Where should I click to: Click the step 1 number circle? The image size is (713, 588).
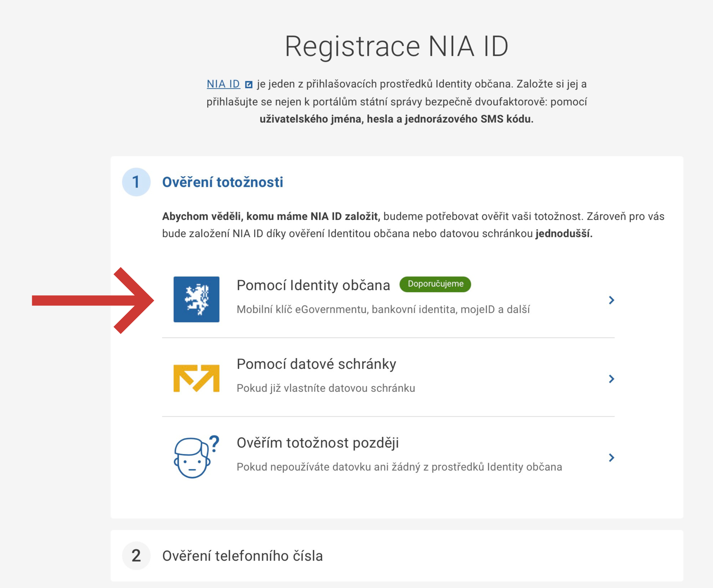click(x=136, y=182)
